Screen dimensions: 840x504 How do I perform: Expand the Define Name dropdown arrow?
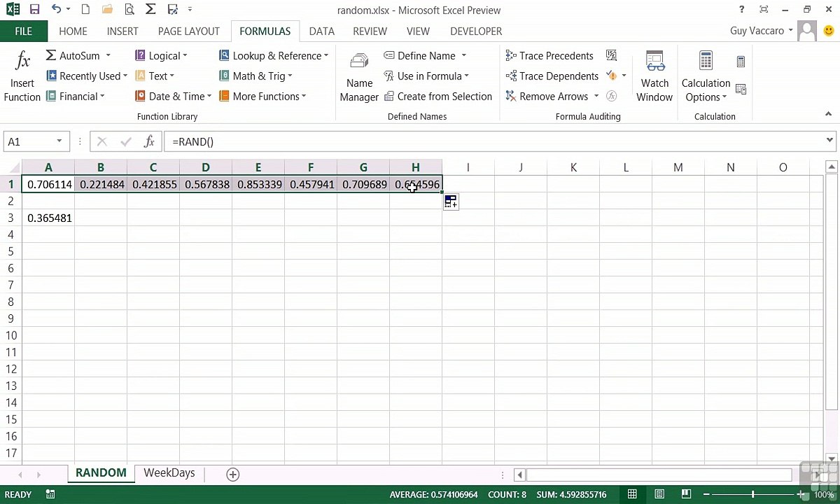(463, 55)
